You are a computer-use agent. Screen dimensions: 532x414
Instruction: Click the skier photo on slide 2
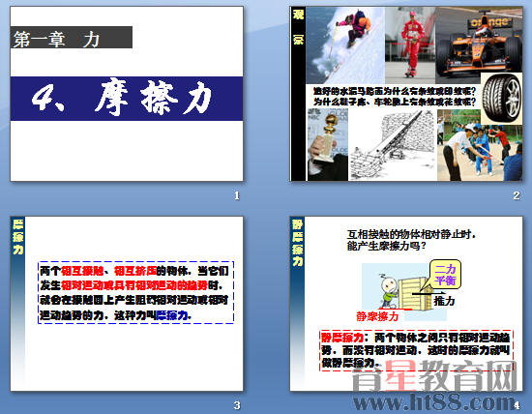[345, 45]
